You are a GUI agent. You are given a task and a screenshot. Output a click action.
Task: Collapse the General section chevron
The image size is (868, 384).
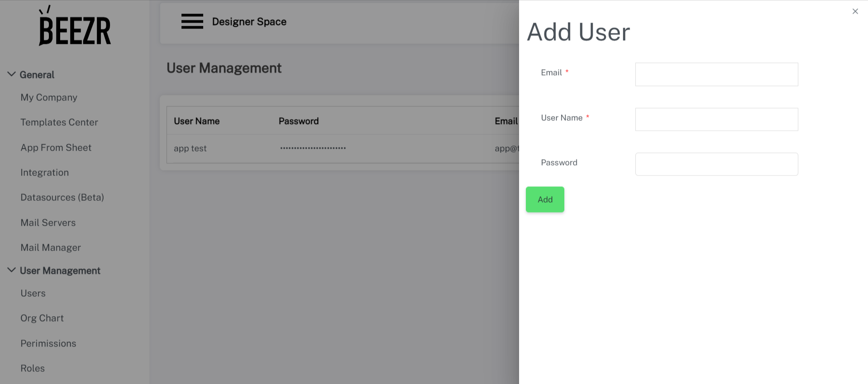coord(12,74)
